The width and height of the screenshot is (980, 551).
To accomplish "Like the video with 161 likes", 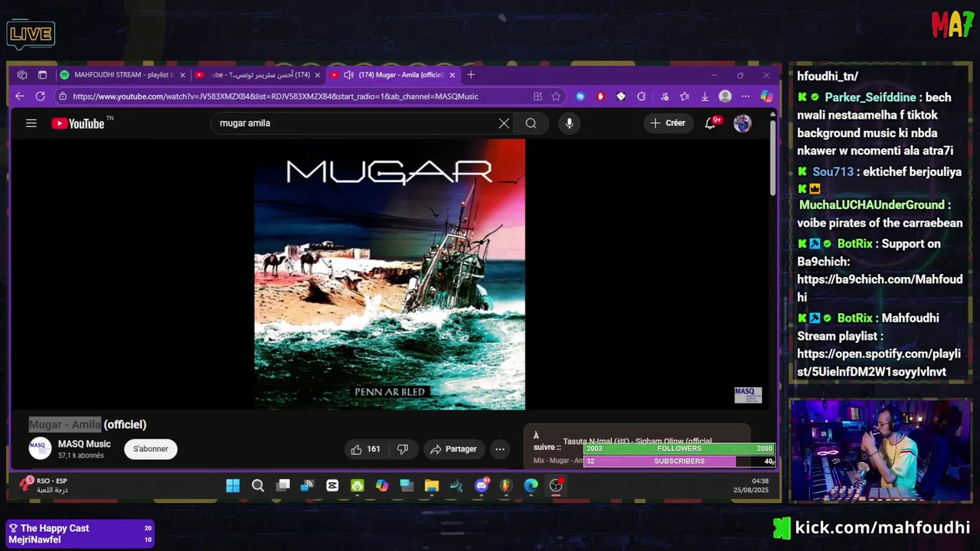I will 365,449.
